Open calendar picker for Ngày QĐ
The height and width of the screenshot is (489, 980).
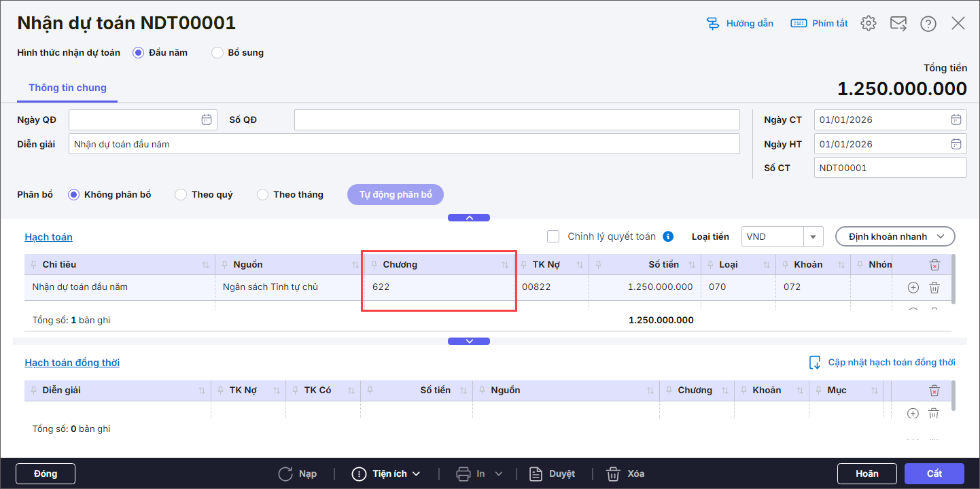207,120
